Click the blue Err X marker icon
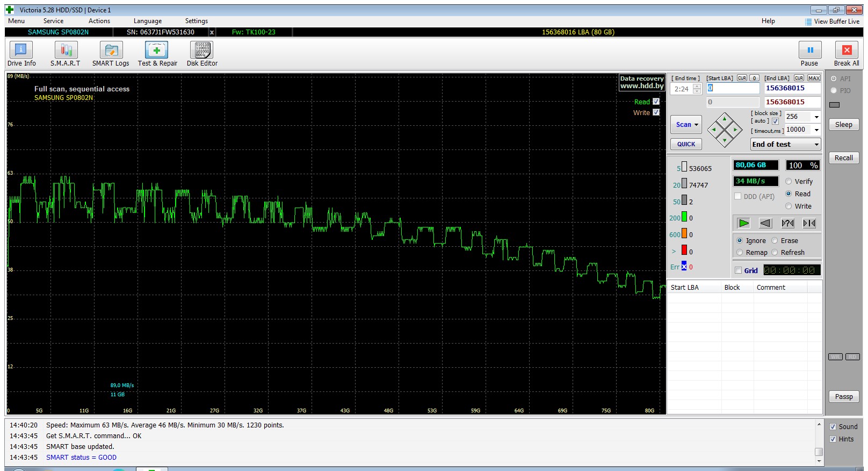868x471 pixels. [684, 266]
